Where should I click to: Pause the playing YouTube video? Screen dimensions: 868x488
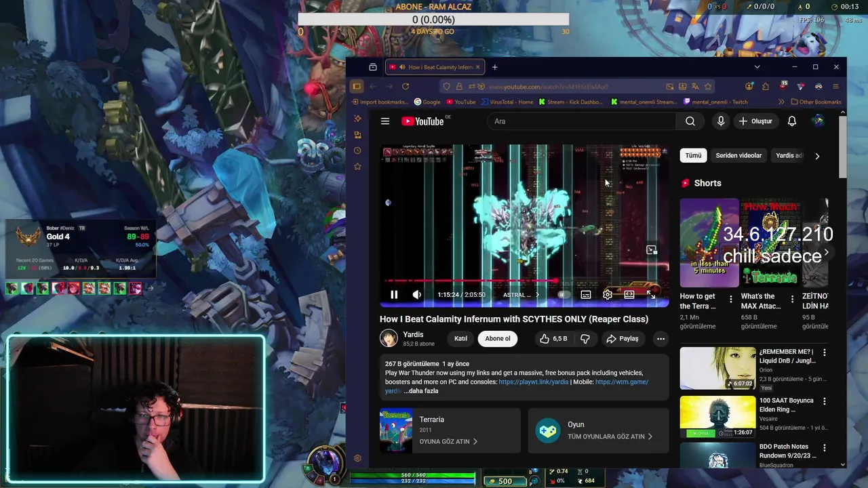394,295
